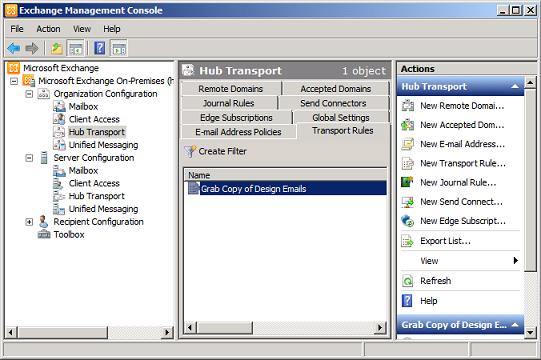Click the results pane scroll right arrow
The image size is (541, 360).
coord(380,327)
